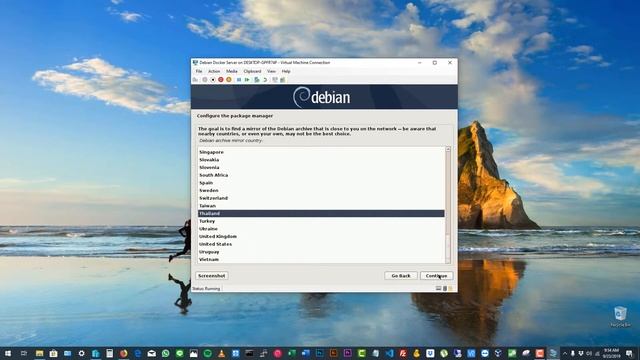Select South Africa in the country list
The height and width of the screenshot is (360, 640).
(x=321, y=175)
